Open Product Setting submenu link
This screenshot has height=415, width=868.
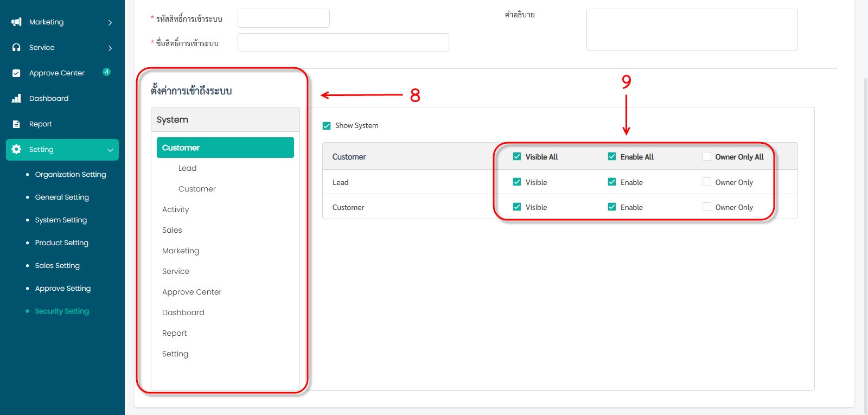pos(61,243)
